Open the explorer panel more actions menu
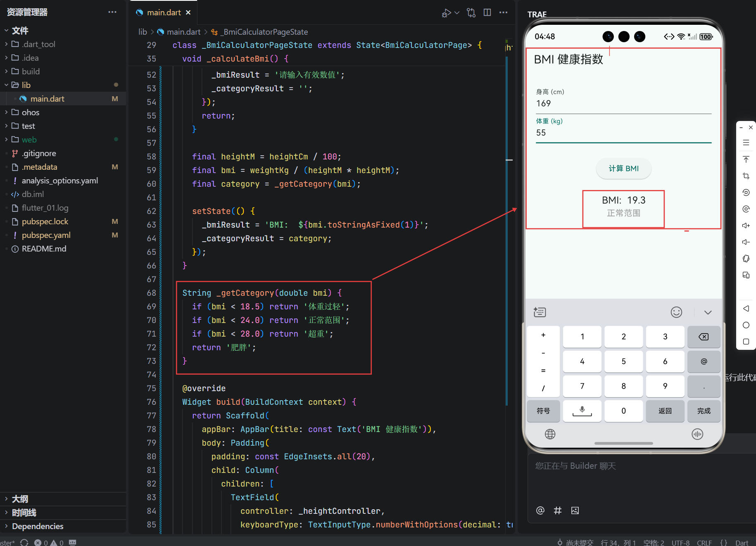 tap(112, 12)
